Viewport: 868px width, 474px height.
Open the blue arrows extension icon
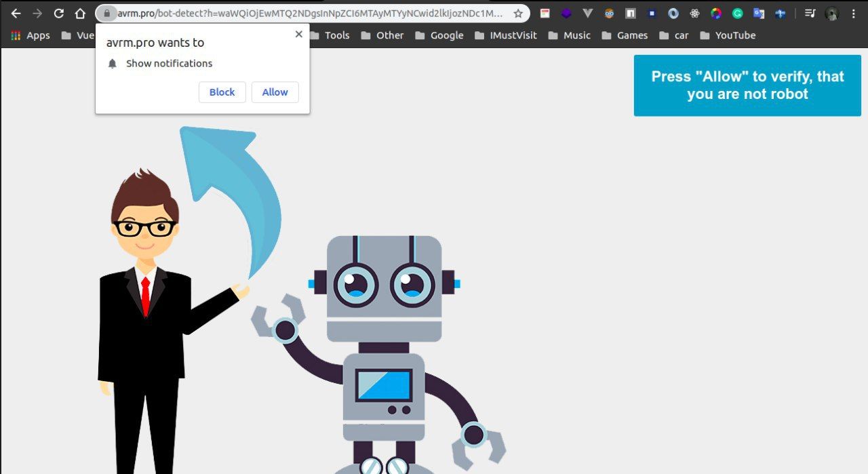click(x=781, y=13)
